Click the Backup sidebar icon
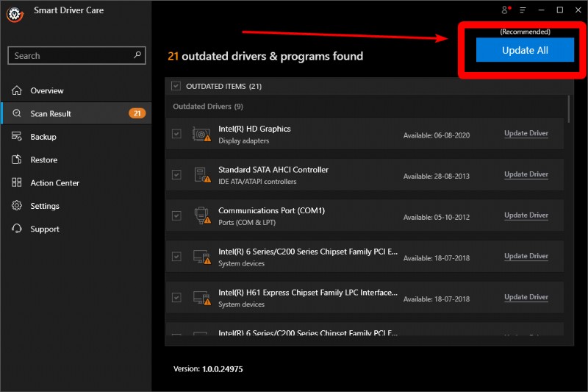Screen dimensions: 588x392 pyautogui.click(x=16, y=136)
